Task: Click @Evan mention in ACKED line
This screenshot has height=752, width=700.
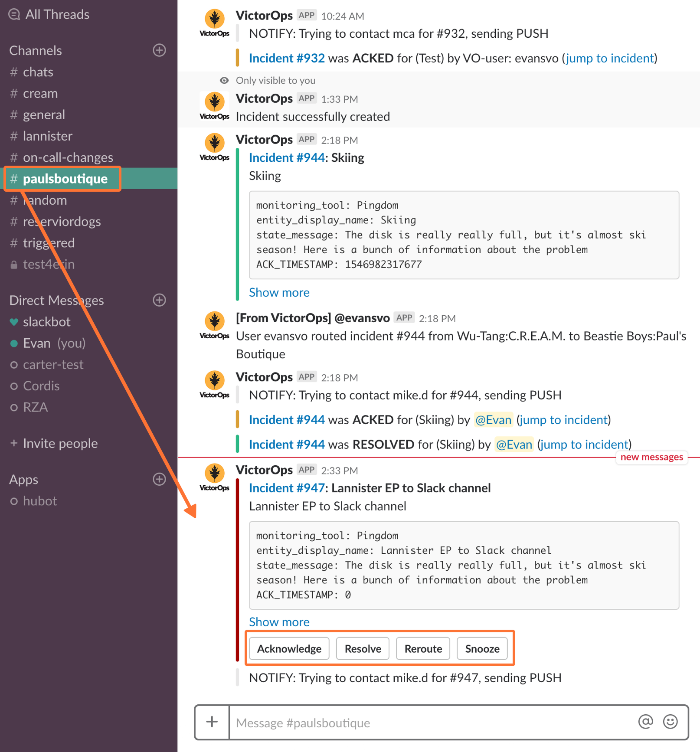Action: pyautogui.click(x=494, y=420)
